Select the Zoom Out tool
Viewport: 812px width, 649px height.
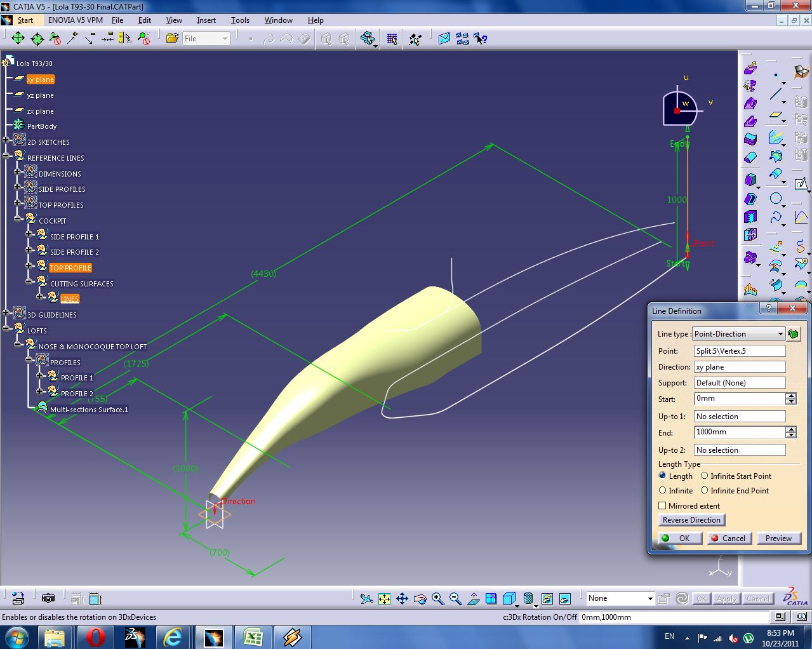[455, 598]
